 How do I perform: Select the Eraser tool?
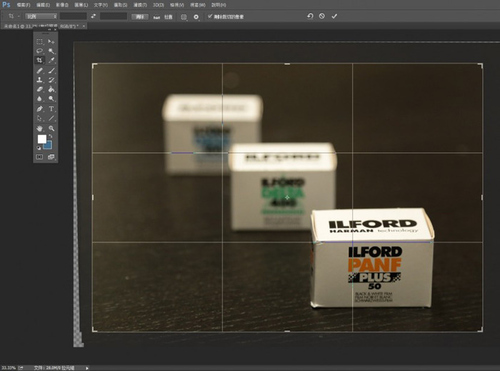[40, 89]
